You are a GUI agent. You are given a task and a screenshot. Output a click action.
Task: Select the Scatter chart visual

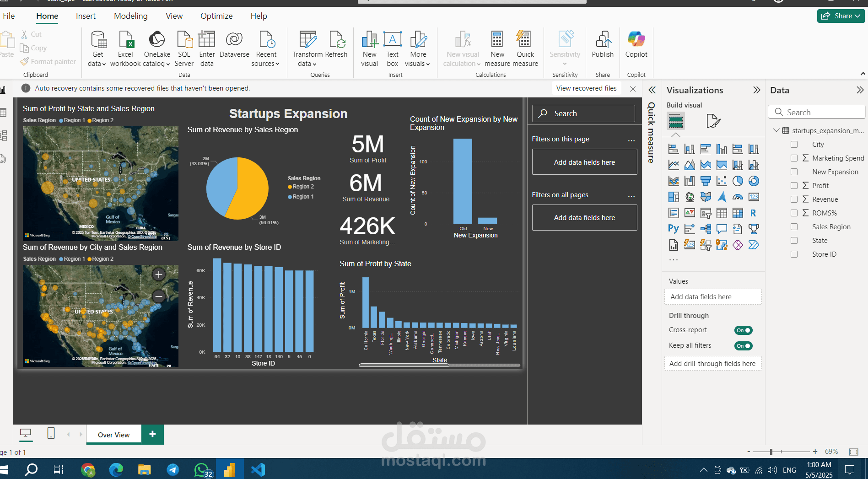pyautogui.click(x=722, y=181)
